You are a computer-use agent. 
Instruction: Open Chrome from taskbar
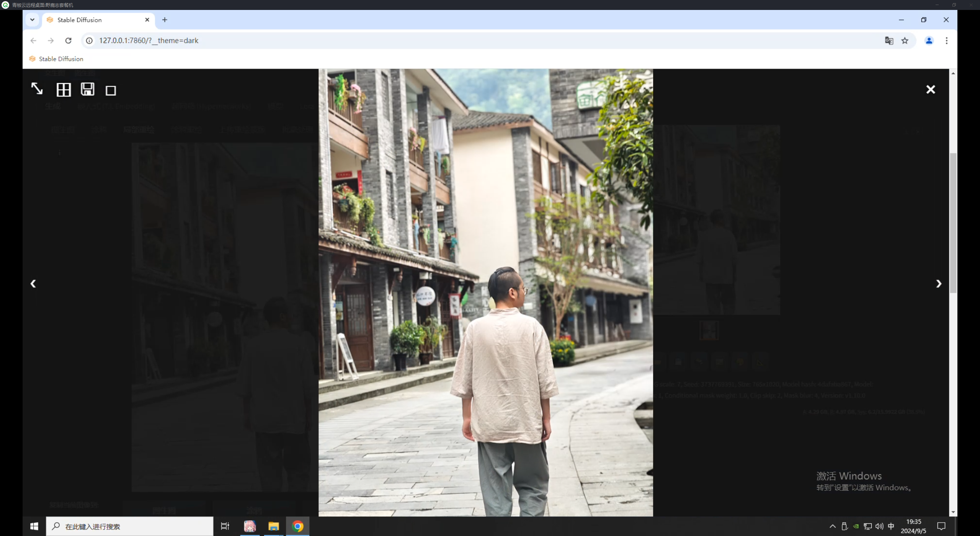[x=297, y=526]
